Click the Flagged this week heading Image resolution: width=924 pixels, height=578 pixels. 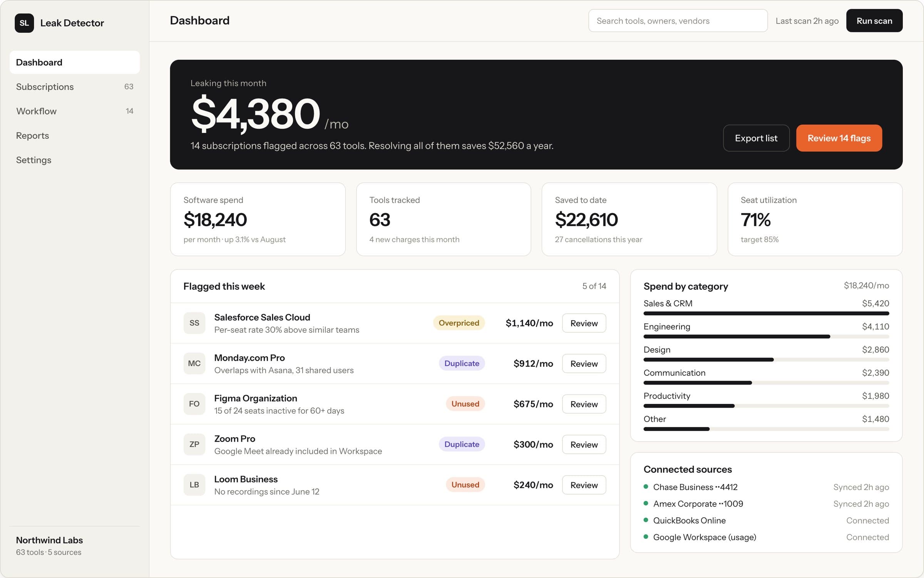(x=224, y=286)
